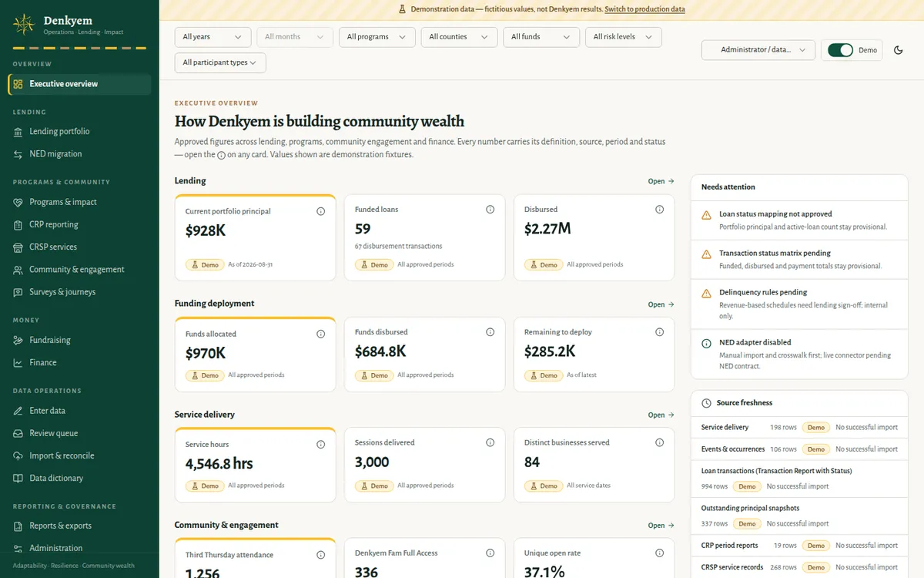Screen dimensions: 924x578
Task: Expand the All counties dropdown
Action: pos(459,37)
